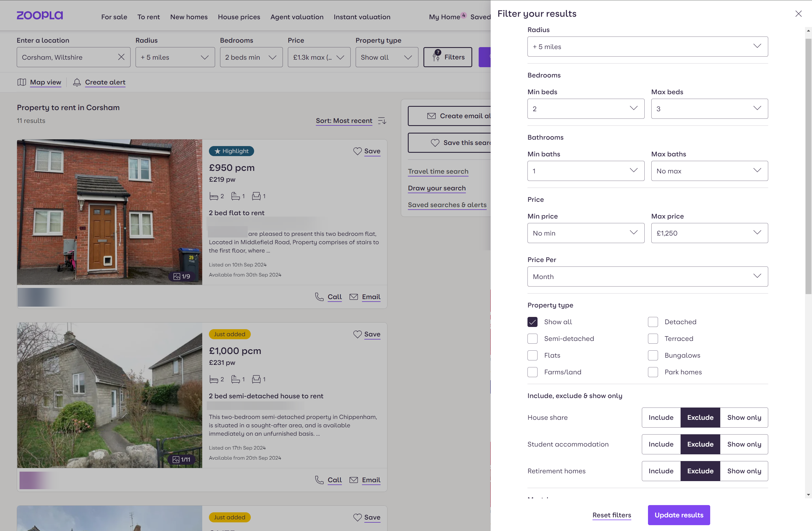
Task: Click the Update results button
Action: (x=679, y=515)
